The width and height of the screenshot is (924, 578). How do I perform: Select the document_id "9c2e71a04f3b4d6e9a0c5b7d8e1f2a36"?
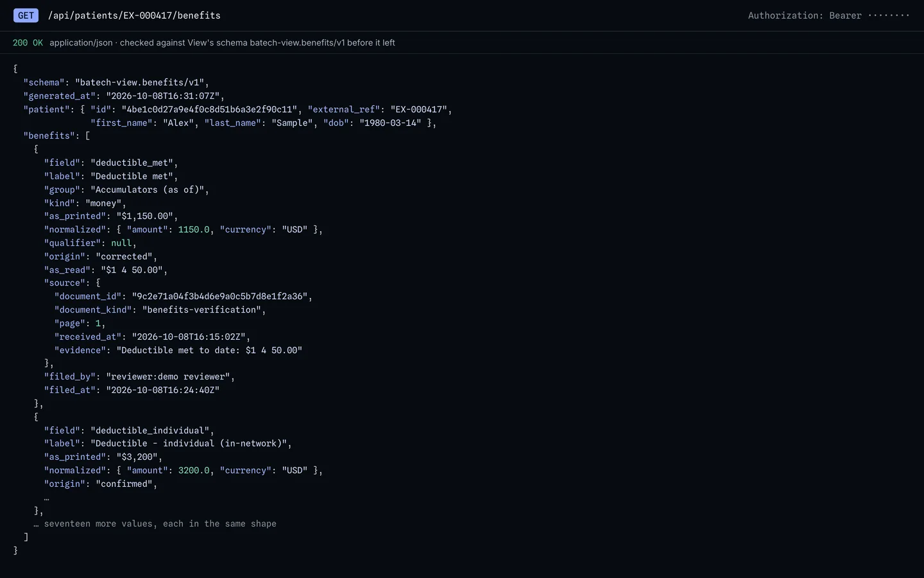[x=219, y=296]
